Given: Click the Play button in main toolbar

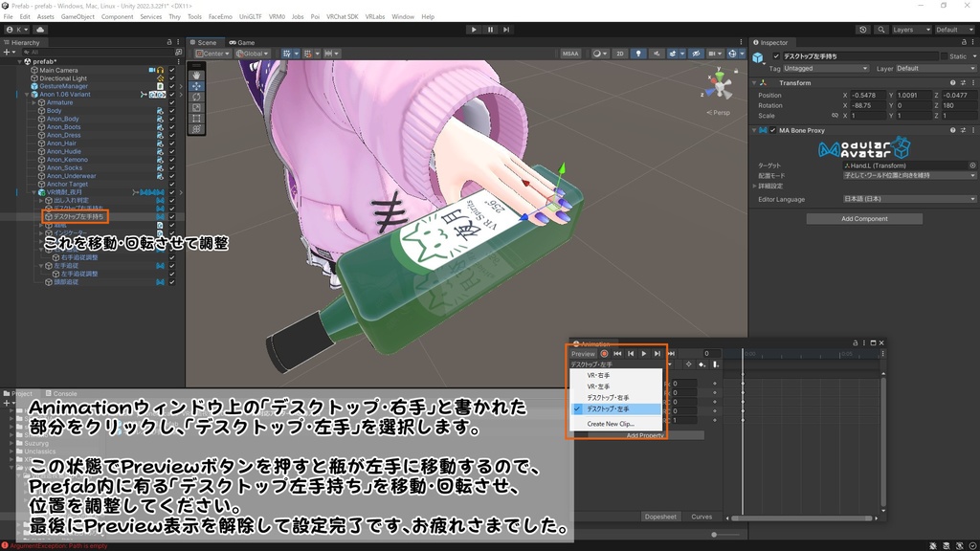Looking at the screenshot, I should (474, 30).
